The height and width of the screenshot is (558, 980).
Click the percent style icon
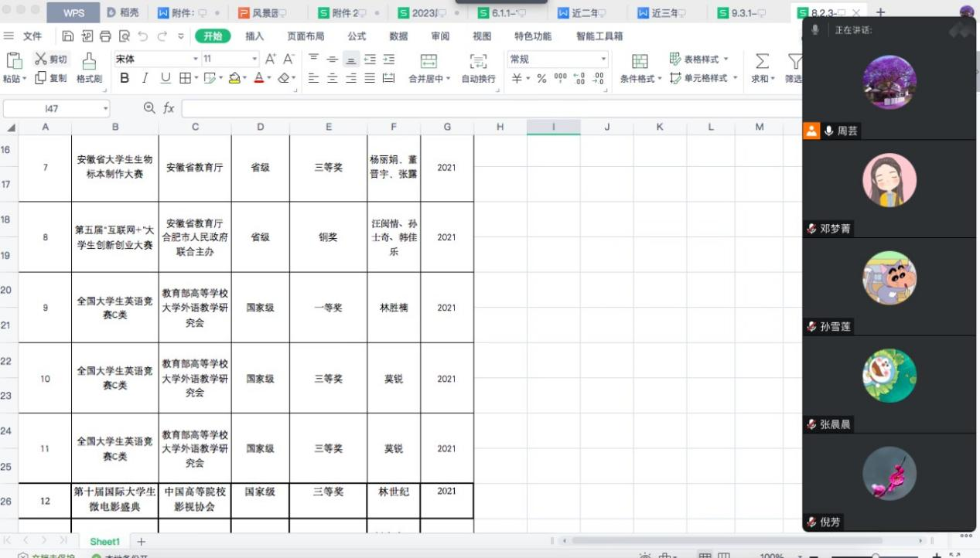541,78
